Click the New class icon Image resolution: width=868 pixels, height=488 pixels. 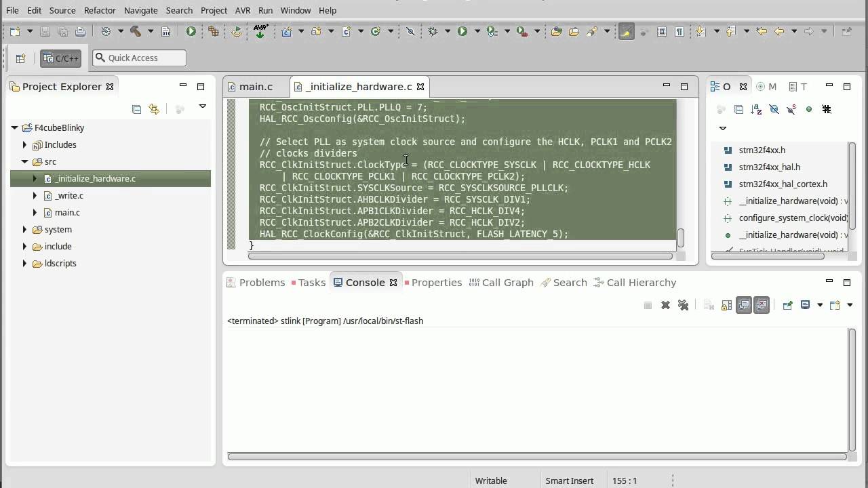(375, 31)
